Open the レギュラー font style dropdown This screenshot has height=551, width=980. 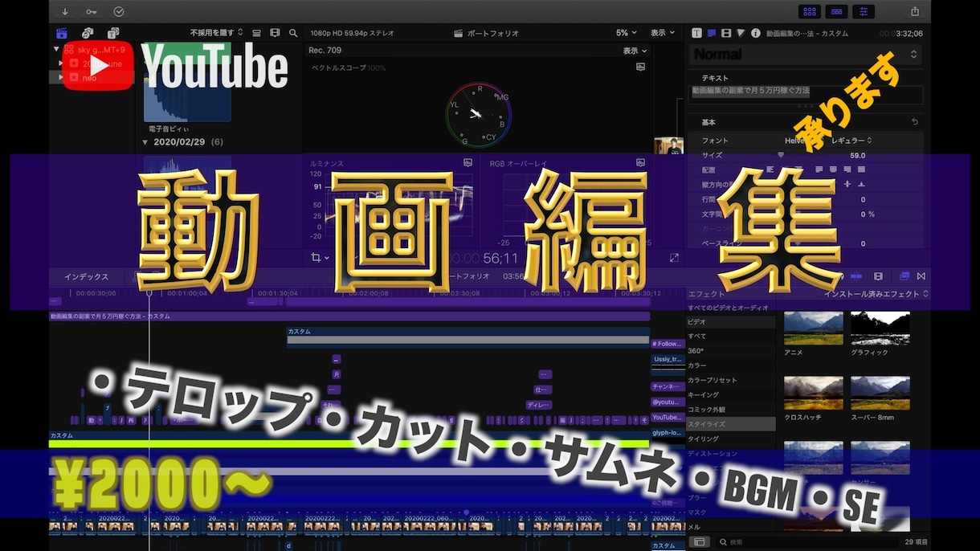pyautogui.click(x=850, y=141)
